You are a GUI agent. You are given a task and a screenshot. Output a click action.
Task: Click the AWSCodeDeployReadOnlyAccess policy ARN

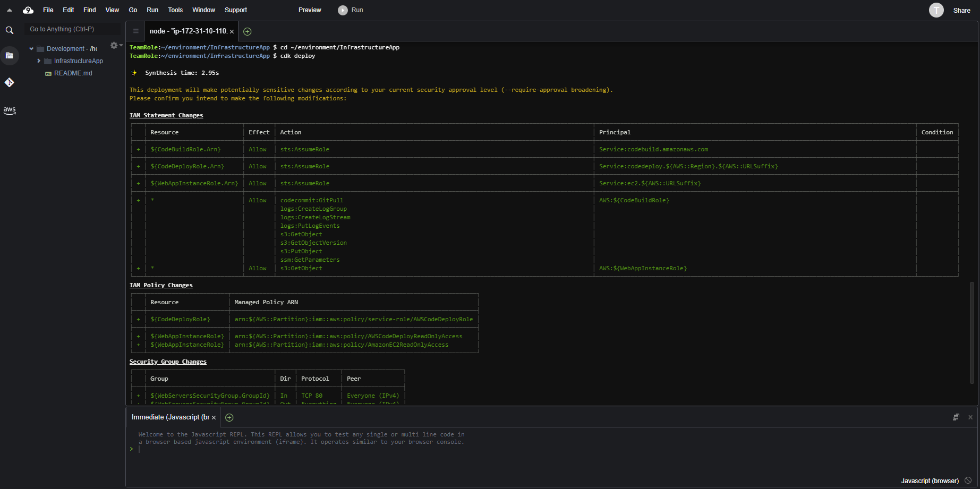click(x=348, y=336)
